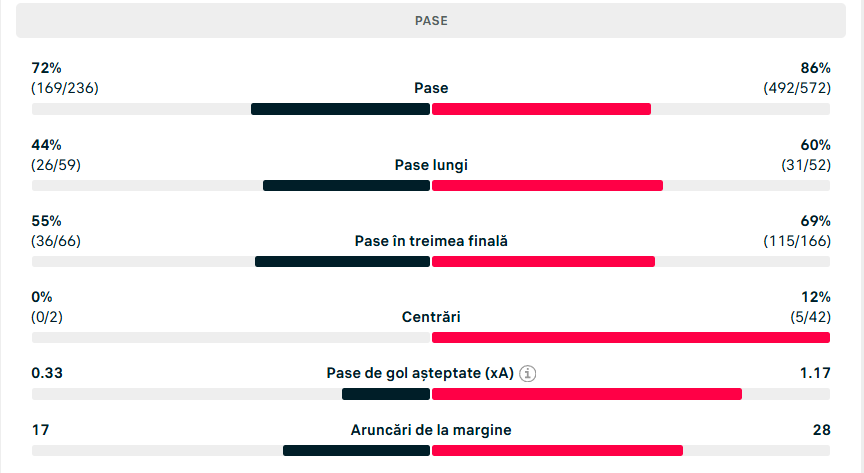
Task: Select the Pase lungi stat label
Action: point(431,165)
